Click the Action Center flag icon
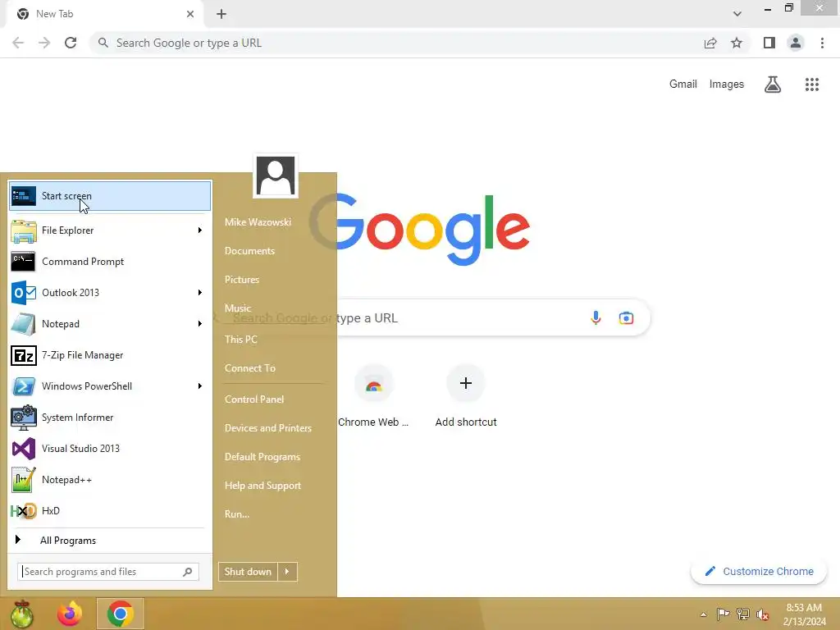This screenshot has width=840, height=630. (x=723, y=614)
